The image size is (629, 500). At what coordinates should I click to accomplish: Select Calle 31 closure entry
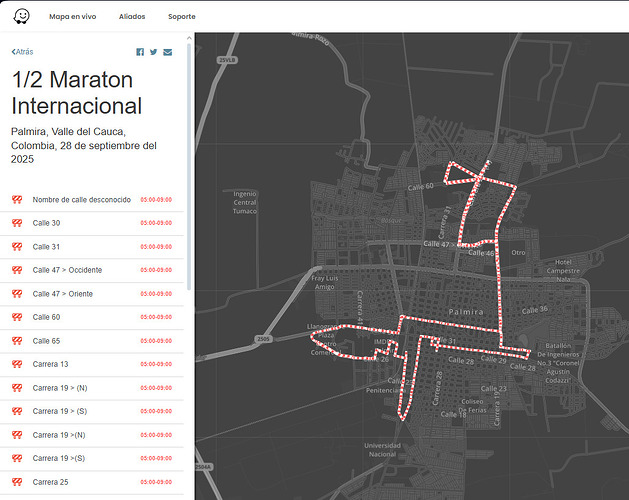[47, 246]
